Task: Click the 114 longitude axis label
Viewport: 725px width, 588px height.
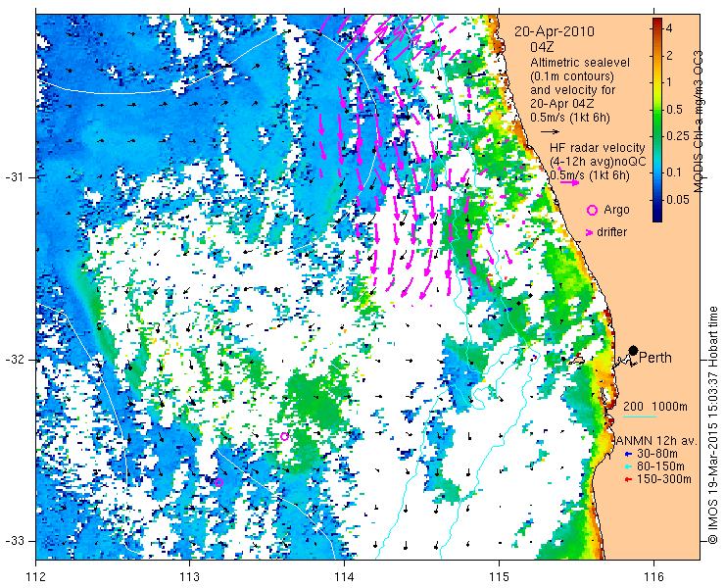Action: click(x=344, y=577)
